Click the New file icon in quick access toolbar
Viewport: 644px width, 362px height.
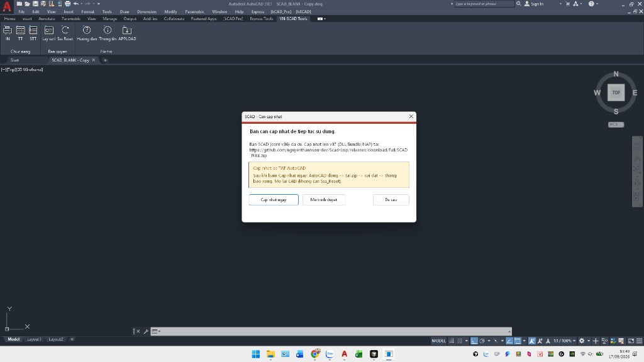point(19,4)
